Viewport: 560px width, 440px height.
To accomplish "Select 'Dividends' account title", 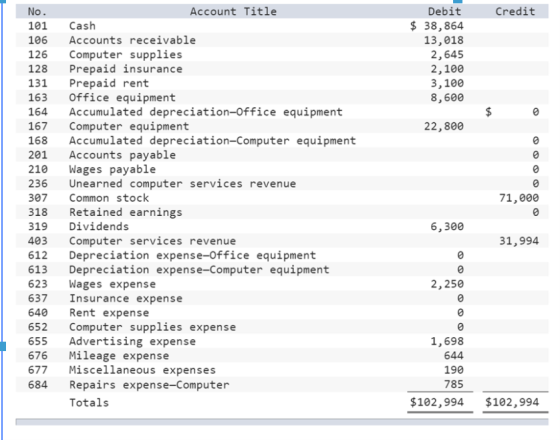I will pos(99,226).
